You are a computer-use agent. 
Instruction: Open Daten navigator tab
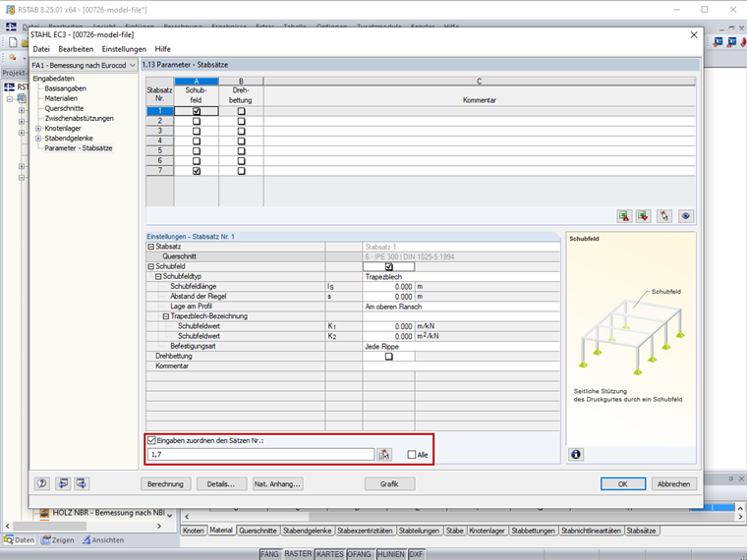[x=20, y=540]
